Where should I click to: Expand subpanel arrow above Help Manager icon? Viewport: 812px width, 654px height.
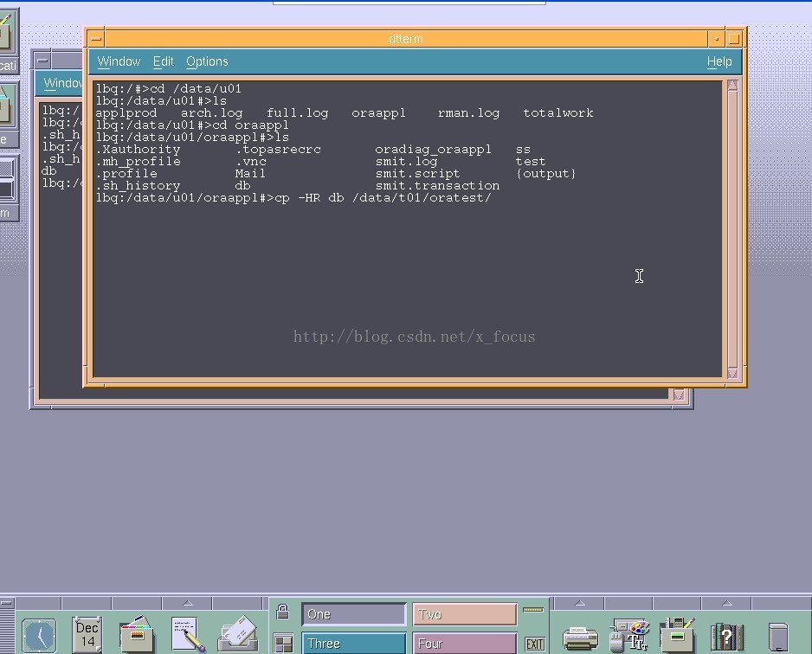726,603
